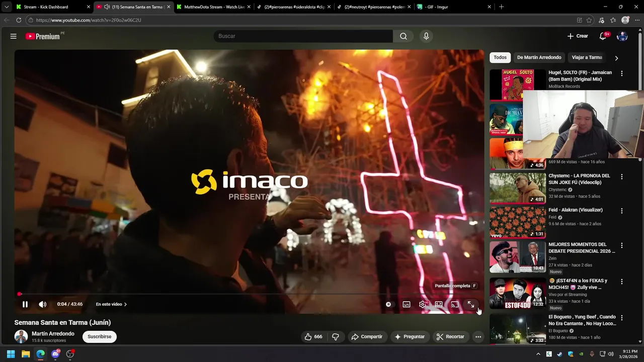The height and width of the screenshot is (362, 644).
Task: Open Chystemc LA PRONOIA thumbnail
Action: click(518, 188)
